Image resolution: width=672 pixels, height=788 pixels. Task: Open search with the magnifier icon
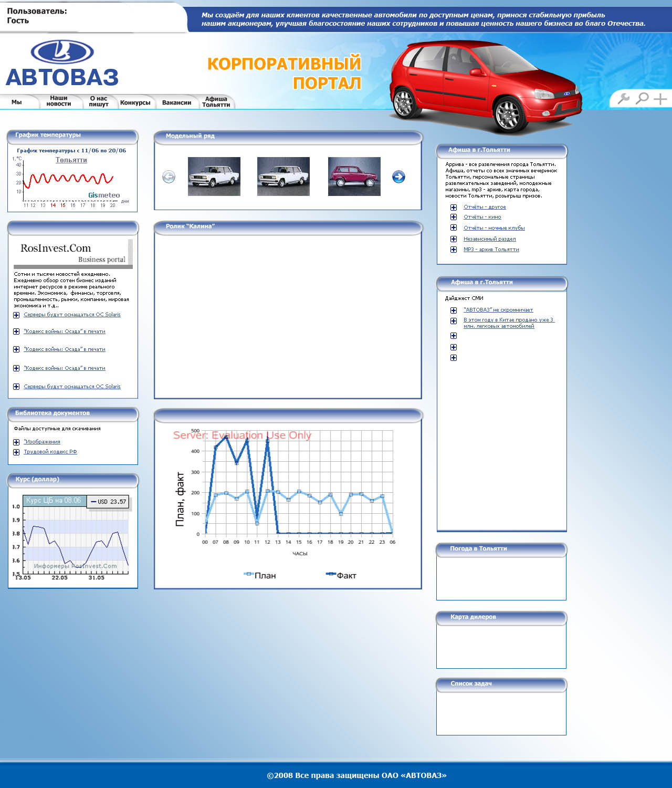[642, 98]
